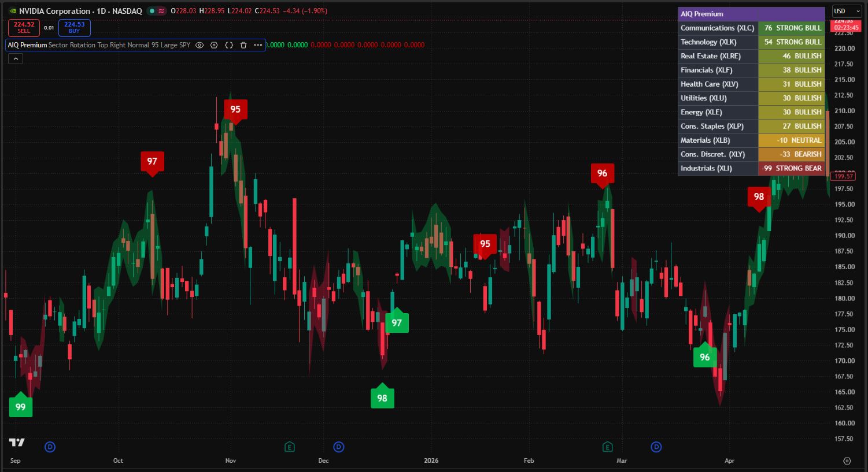This screenshot has height=472, width=868.
Task: Click the green 97 signal label in late December
Action: (397, 322)
